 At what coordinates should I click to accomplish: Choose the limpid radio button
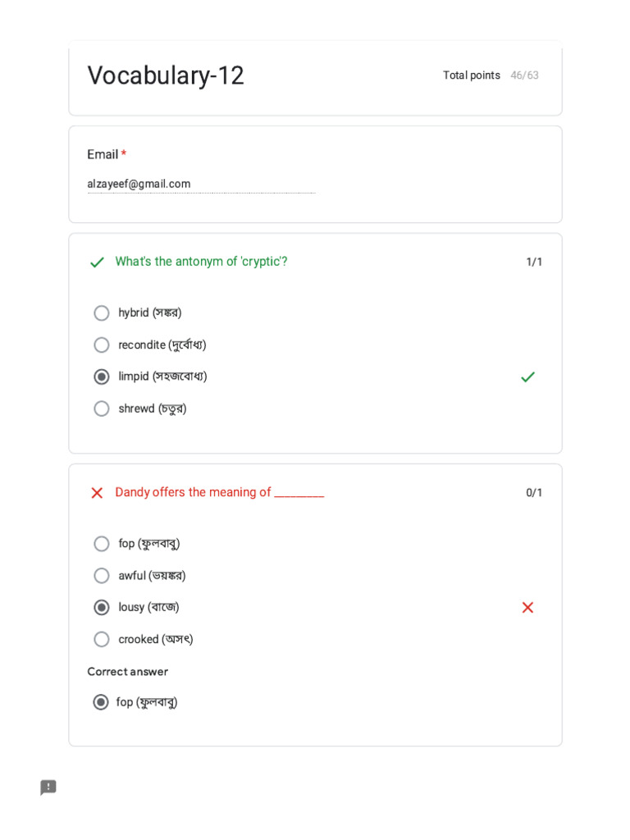pos(102,377)
